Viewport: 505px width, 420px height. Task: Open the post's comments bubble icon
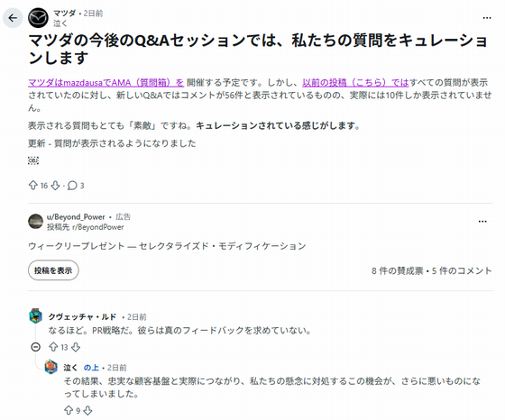coord(72,186)
